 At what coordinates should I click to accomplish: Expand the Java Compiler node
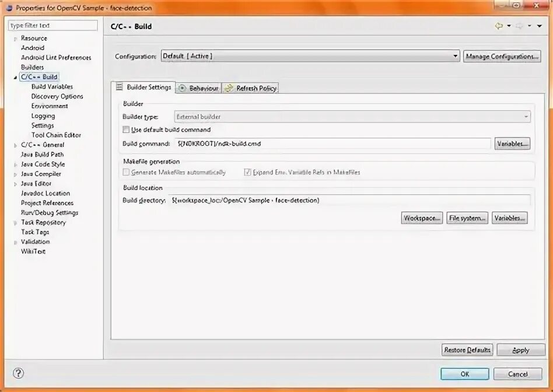pos(15,174)
